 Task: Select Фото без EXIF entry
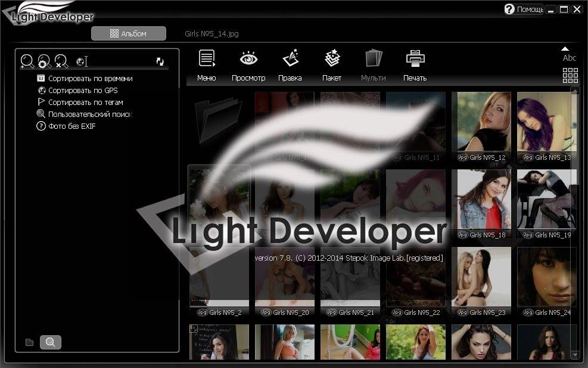pyautogui.click(x=66, y=126)
